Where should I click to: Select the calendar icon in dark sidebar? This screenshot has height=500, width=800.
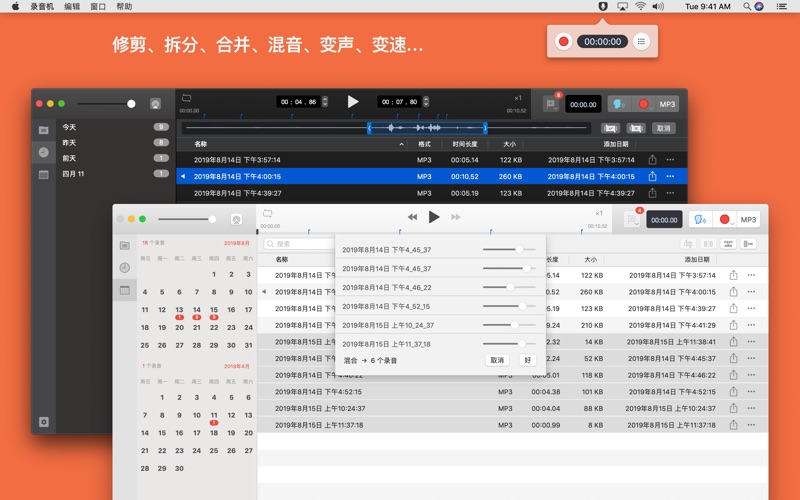point(44,175)
